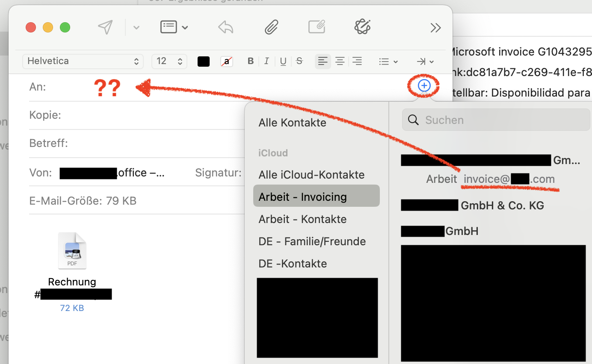
Task: Click the reply arrow icon in toolbar
Action: click(x=226, y=27)
